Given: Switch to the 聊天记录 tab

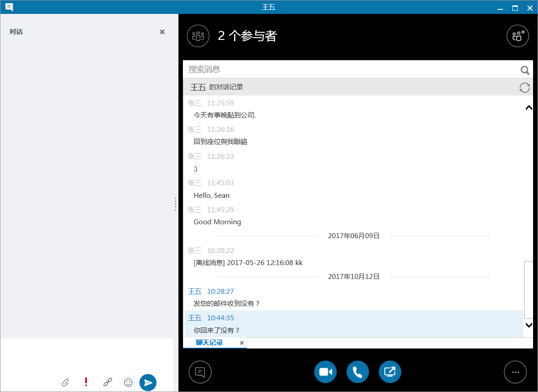Looking at the screenshot, I should pos(209,343).
